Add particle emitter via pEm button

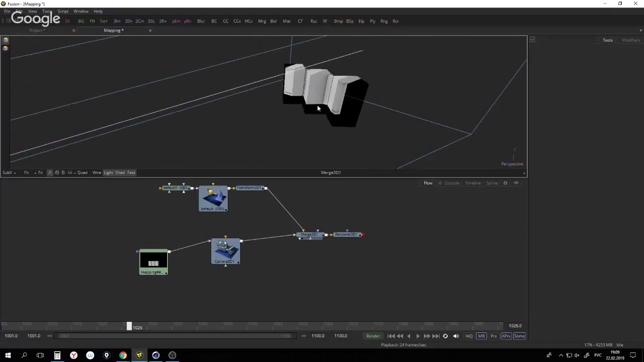[x=176, y=21]
